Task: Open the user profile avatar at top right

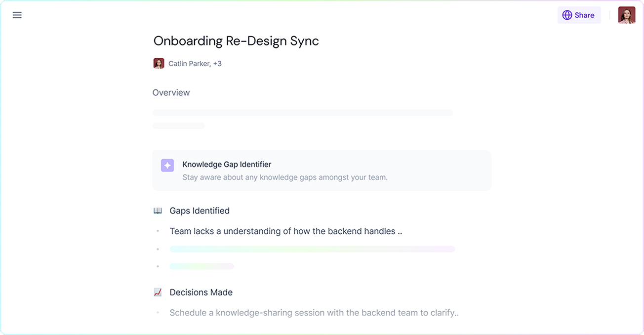Action: click(x=626, y=15)
